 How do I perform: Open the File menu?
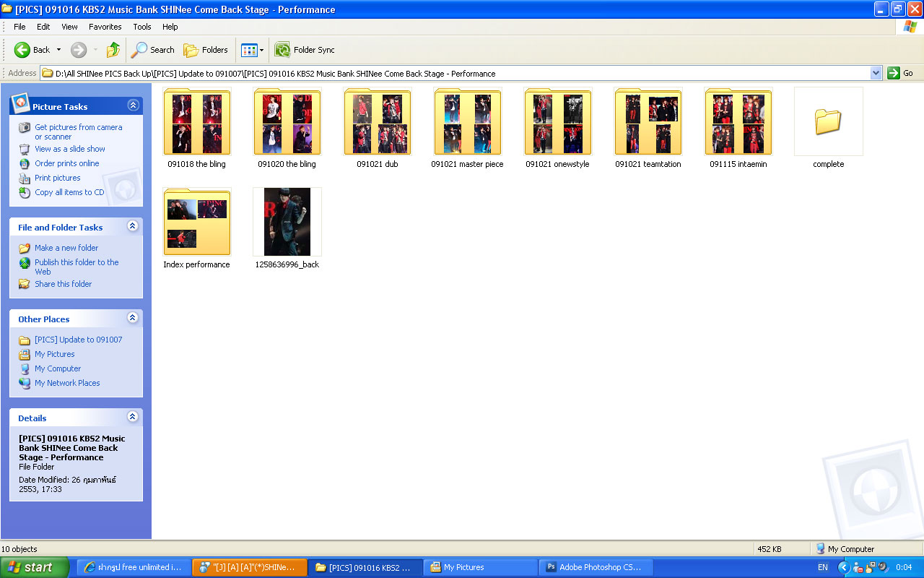tap(19, 27)
